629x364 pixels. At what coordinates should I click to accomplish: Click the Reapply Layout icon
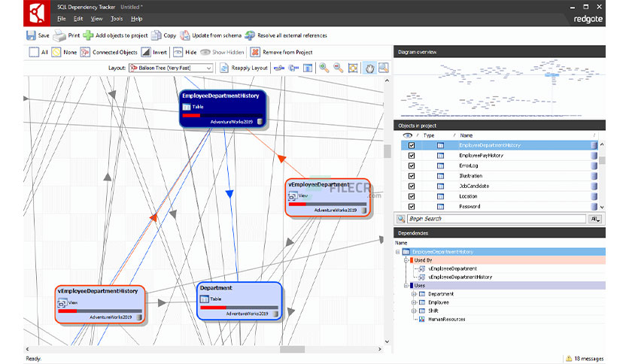click(x=224, y=68)
